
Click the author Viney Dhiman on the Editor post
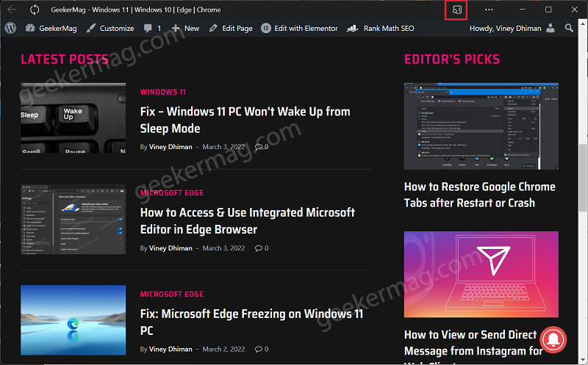click(x=171, y=248)
